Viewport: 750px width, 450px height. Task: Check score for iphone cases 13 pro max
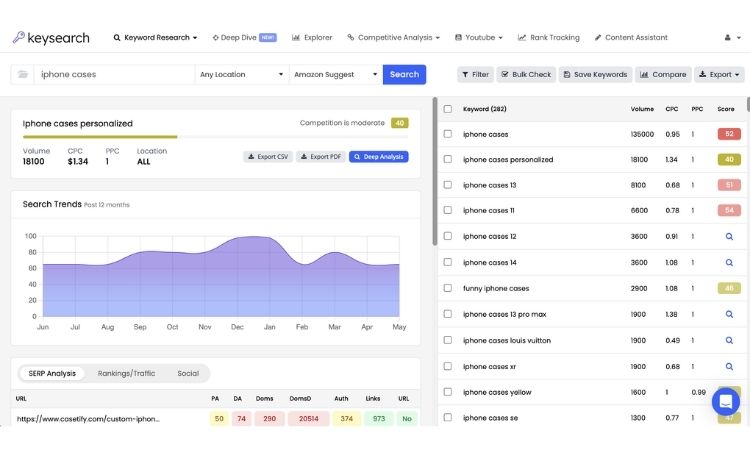click(729, 314)
